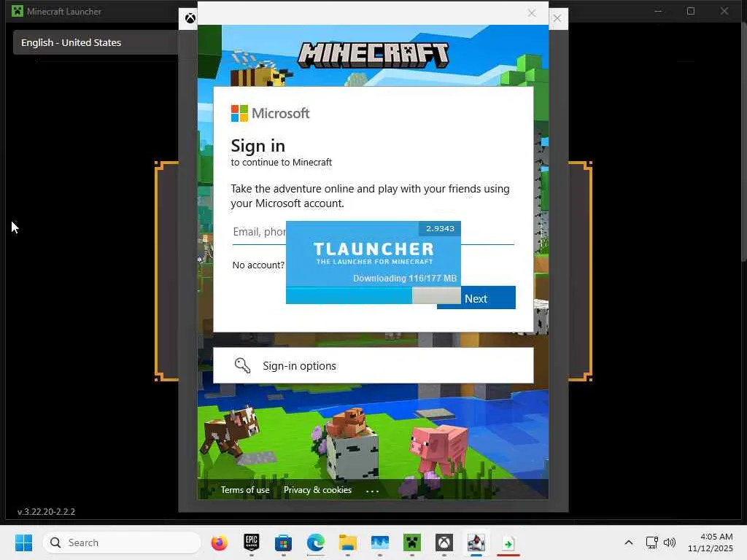Launch Firefox from the taskbar

click(x=219, y=542)
